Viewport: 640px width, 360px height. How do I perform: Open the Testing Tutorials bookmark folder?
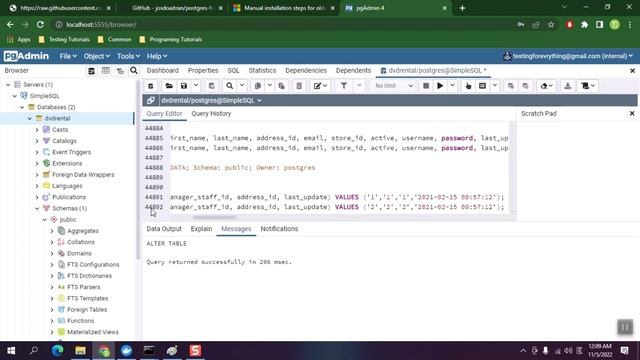point(64,40)
